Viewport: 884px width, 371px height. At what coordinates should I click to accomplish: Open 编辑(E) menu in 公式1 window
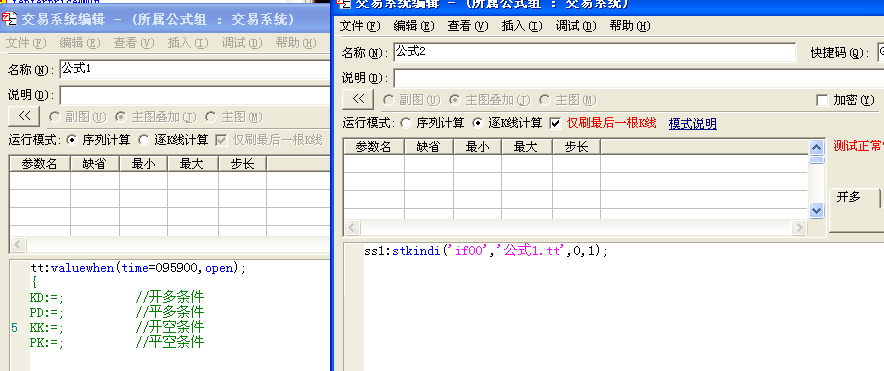coord(79,43)
